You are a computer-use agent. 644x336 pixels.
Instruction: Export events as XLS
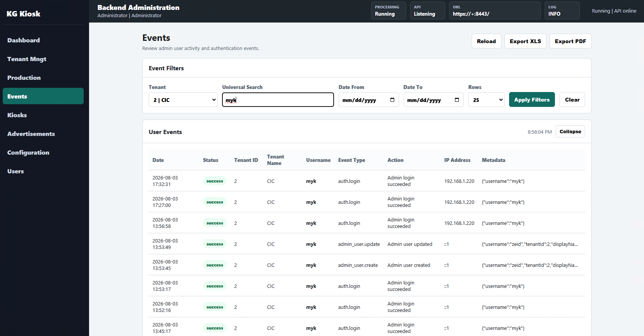pos(525,41)
